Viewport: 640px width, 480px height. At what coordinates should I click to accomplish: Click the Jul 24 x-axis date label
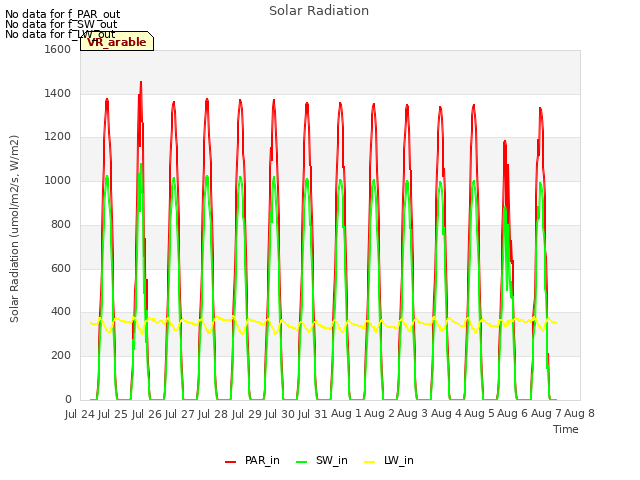click(x=80, y=414)
